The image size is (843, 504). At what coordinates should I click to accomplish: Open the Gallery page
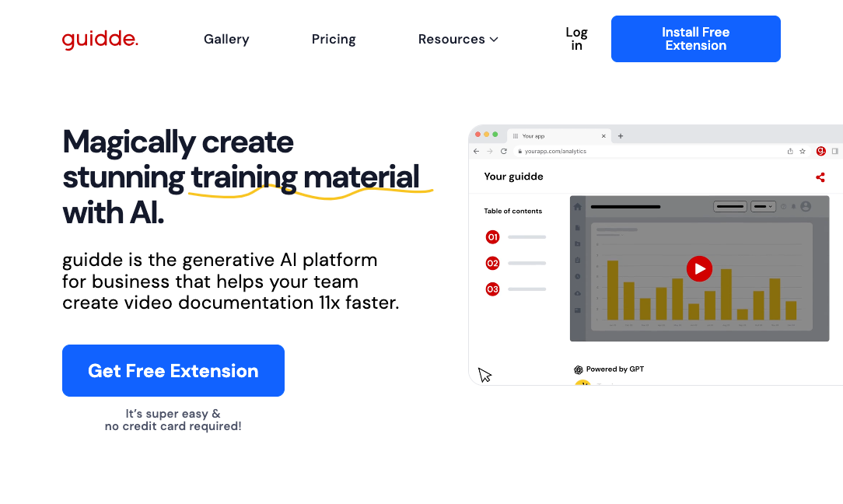[226, 39]
